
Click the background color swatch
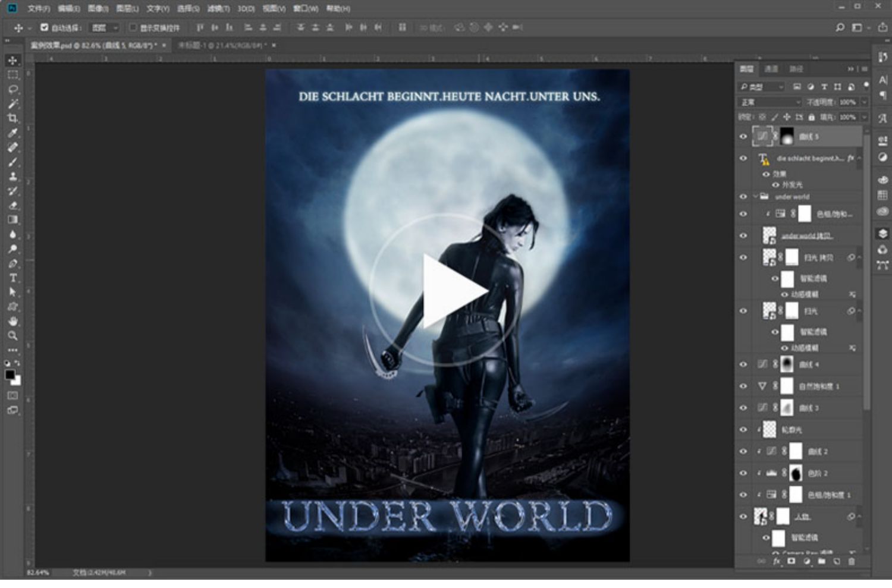17,381
